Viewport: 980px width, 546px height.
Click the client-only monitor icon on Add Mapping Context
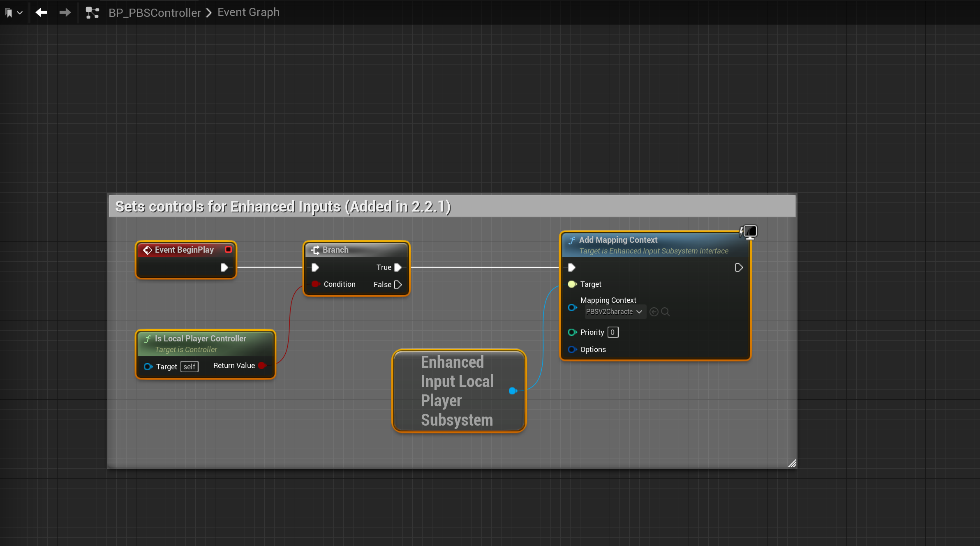749,232
